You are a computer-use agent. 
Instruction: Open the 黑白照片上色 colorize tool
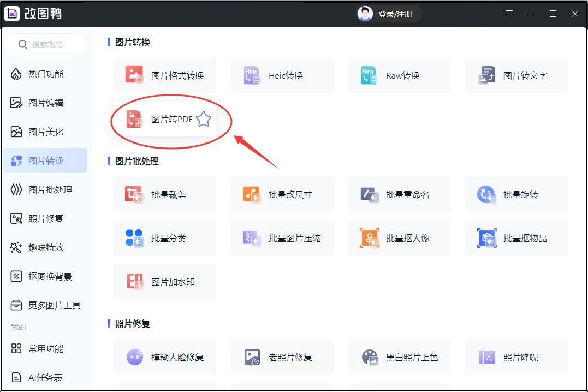(400, 357)
